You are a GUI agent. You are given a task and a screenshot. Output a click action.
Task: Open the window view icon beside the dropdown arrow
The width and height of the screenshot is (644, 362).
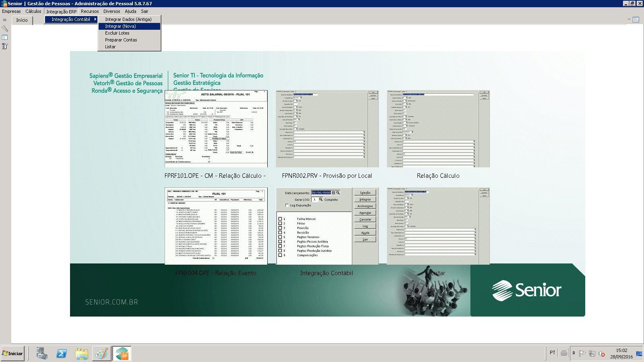(x=636, y=19)
